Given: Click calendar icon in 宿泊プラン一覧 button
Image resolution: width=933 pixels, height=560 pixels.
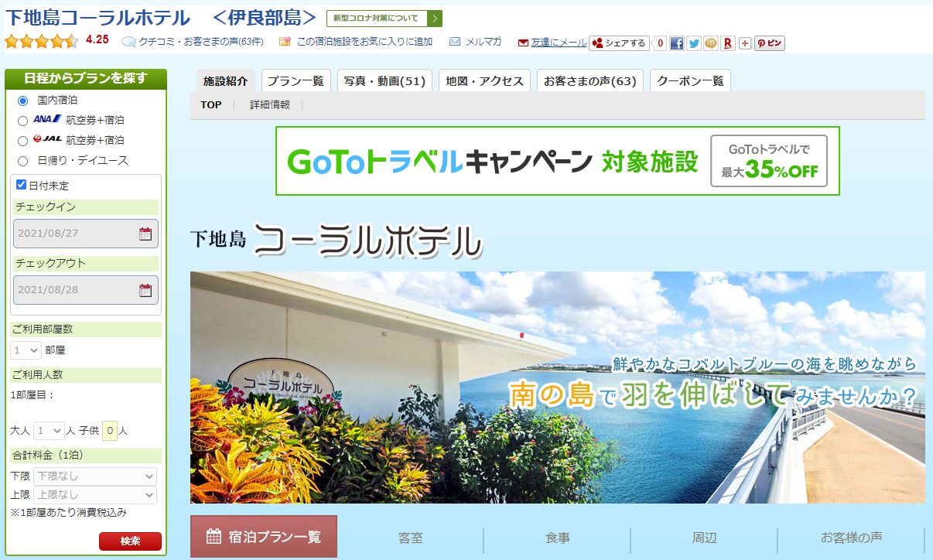Looking at the screenshot, I should [214, 536].
